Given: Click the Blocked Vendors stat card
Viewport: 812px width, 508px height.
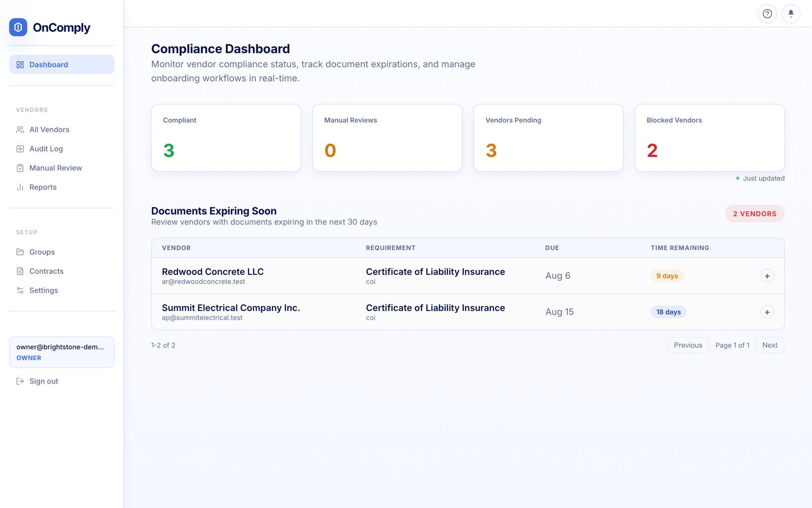Looking at the screenshot, I should (x=709, y=138).
